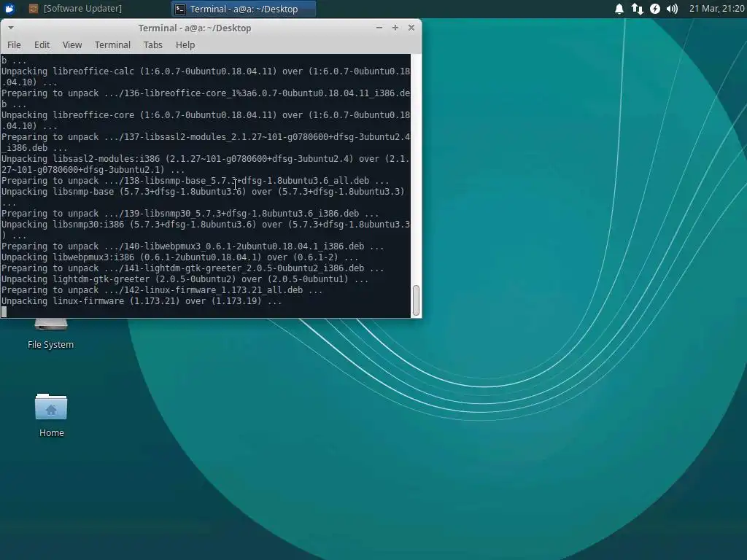Click the terminal scrollbar handle
Image resolution: width=747 pixels, height=560 pixels.
(x=416, y=300)
